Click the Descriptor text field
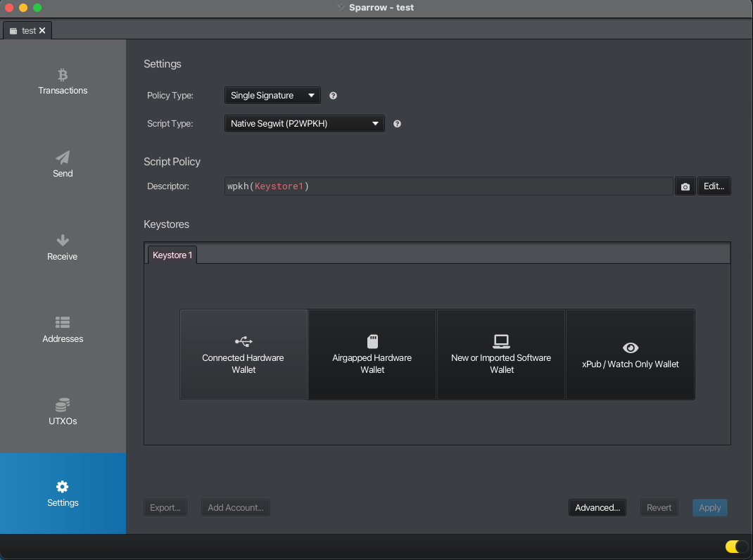 pos(448,186)
